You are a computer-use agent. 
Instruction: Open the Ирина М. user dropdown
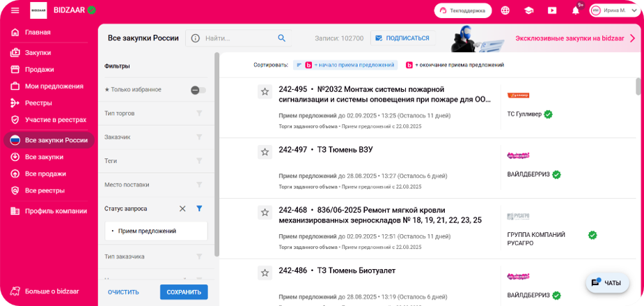[615, 10]
